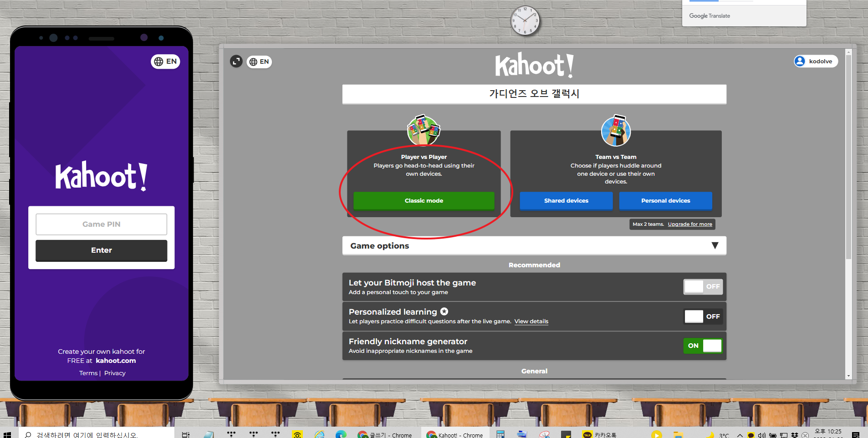Choose Personal devices team mode
The width and height of the screenshot is (868, 438).
pyautogui.click(x=665, y=201)
